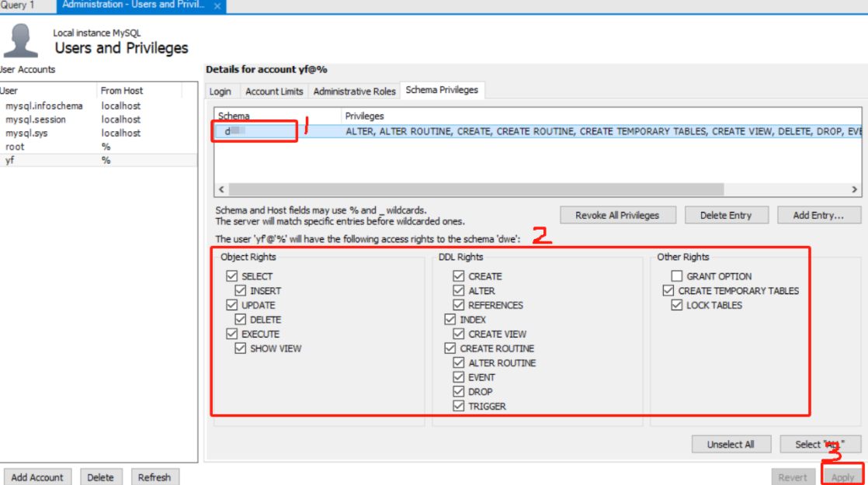Image resolution: width=868 pixels, height=485 pixels.
Task: Toggle CREATE TEMPORARY TABLES checkbox
Action: click(668, 290)
